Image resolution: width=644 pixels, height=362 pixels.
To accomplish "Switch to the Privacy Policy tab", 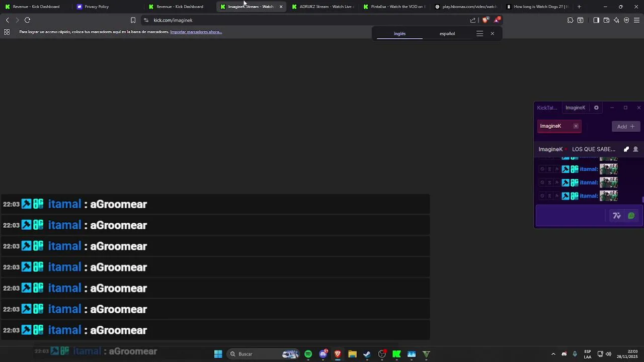I will click(x=107, y=7).
